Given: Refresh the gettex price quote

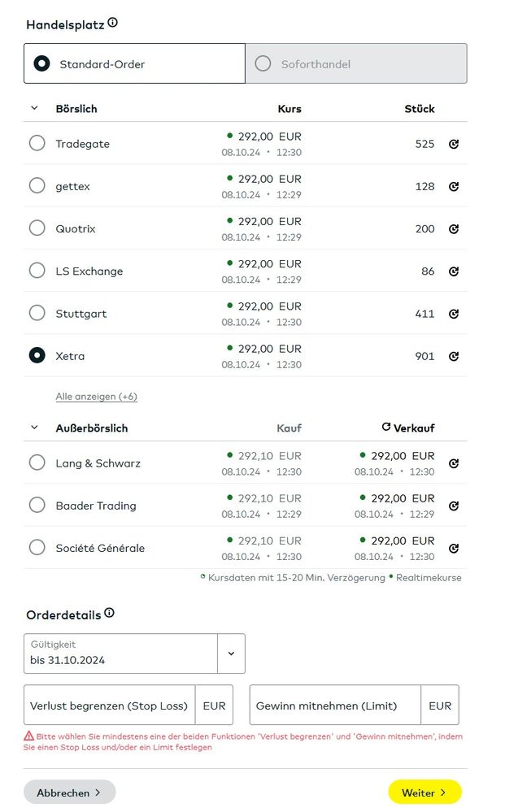Looking at the screenshot, I should pyautogui.click(x=454, y=186).
